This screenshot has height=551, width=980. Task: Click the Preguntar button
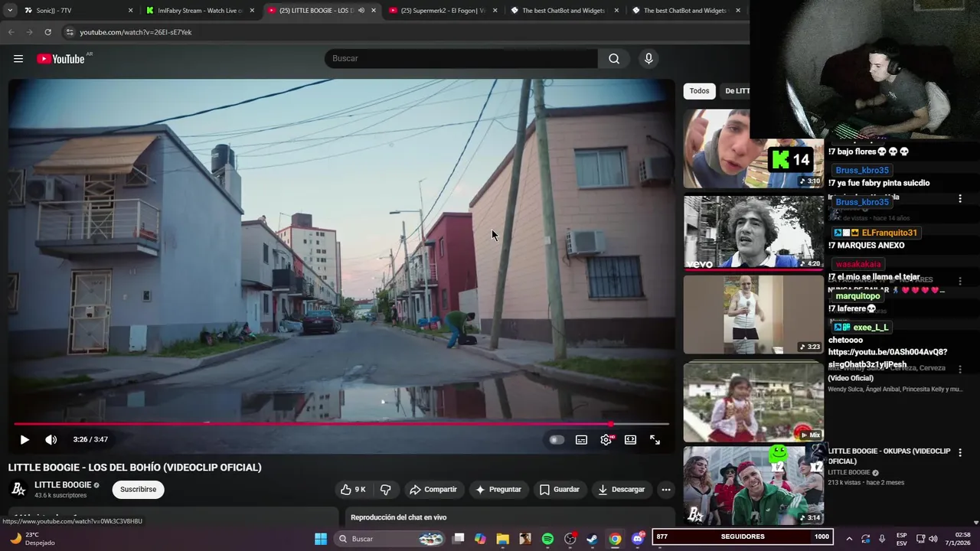(498, 490)
